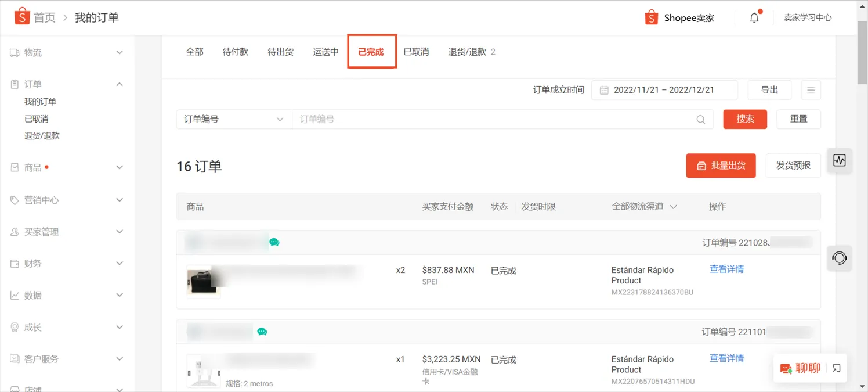The width and height of the screenshot is (868, 392).
Task: Open the floating performance chart icon
Action: [839, 161]
